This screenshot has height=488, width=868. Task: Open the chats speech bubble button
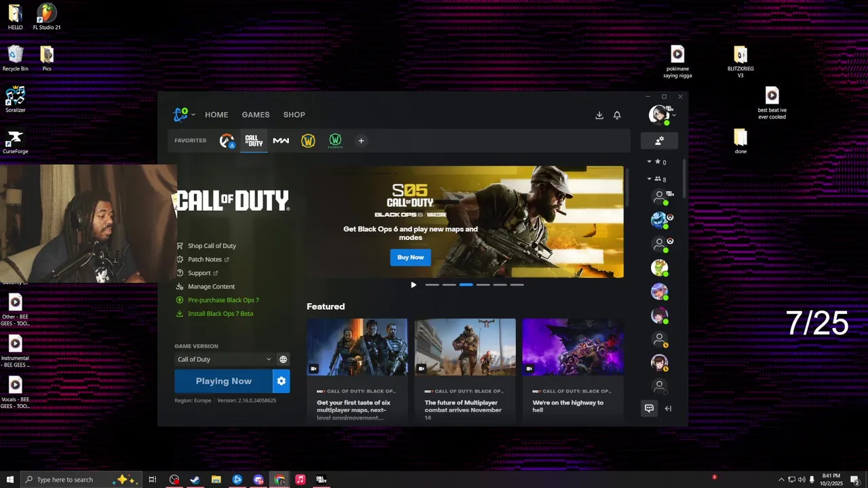pos(649,408)
